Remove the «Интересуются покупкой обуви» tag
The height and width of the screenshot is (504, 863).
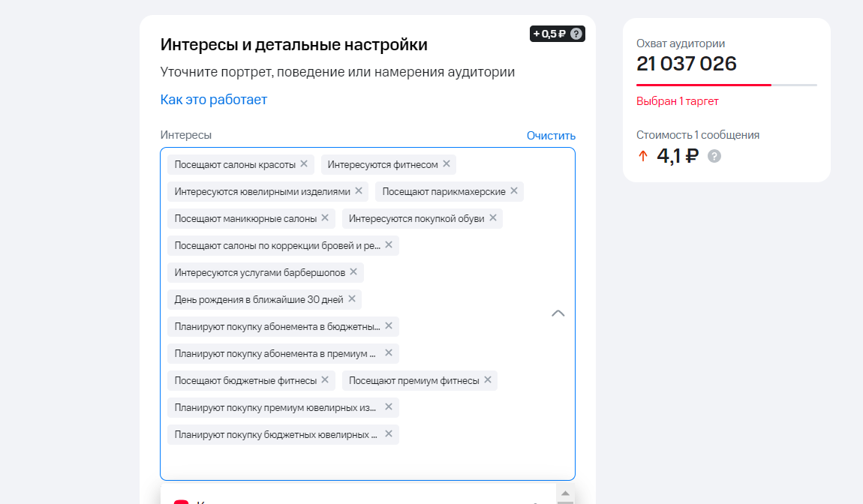493,218
